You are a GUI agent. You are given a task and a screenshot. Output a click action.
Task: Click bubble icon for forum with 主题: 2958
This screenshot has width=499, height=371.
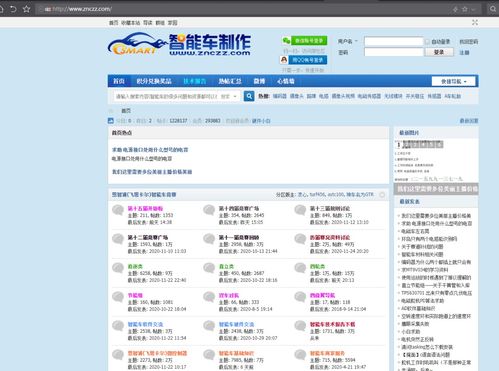coord(209,239)
